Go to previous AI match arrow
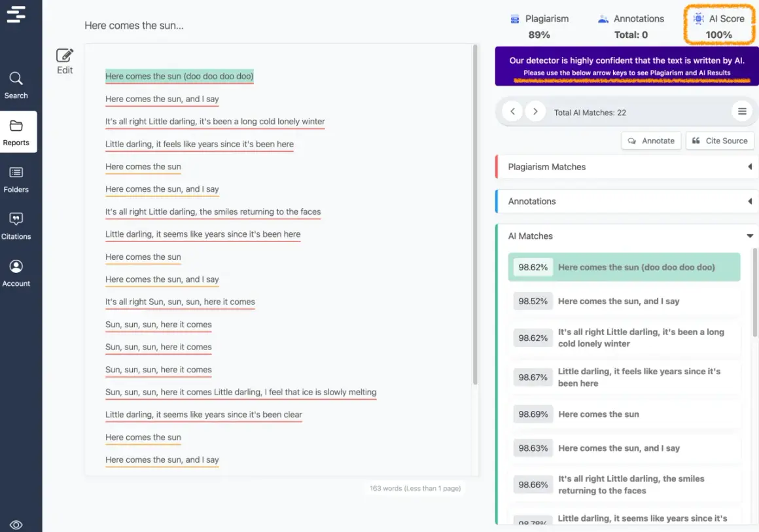Screen dimensions: 759x532 coord(512,111)
